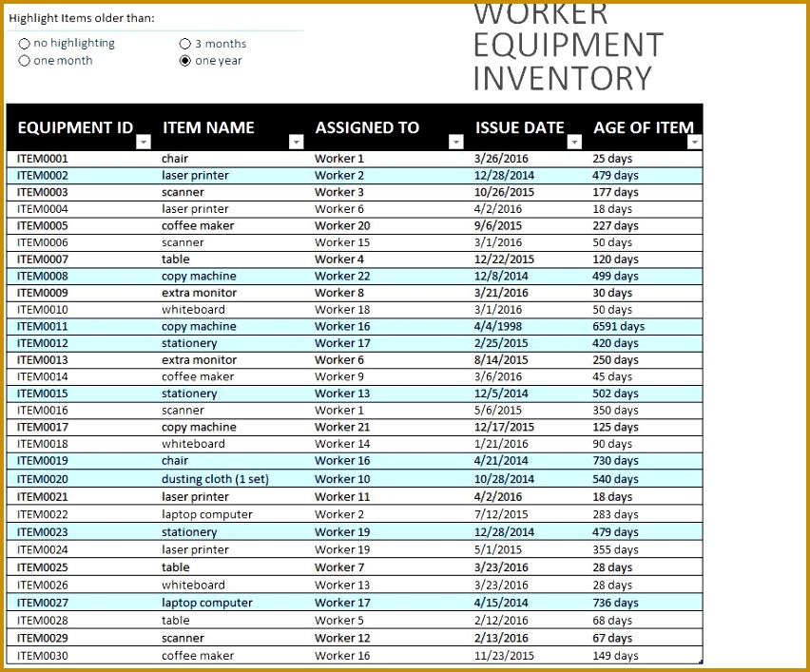Select issue date 11/23/2015

coord(504,656)
